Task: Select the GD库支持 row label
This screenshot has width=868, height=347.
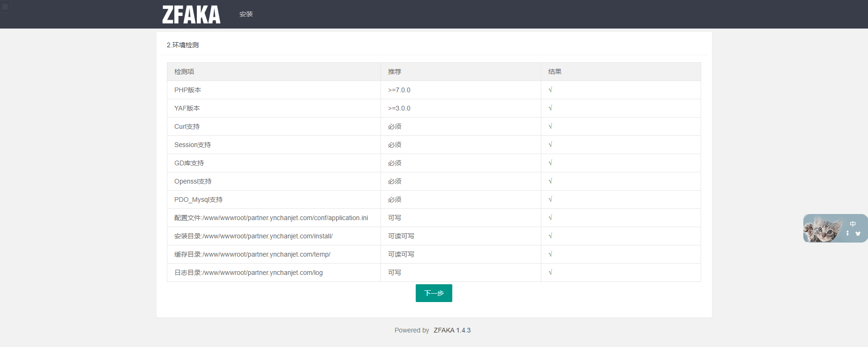Action: pyautogui.click(x=189, y=163)
